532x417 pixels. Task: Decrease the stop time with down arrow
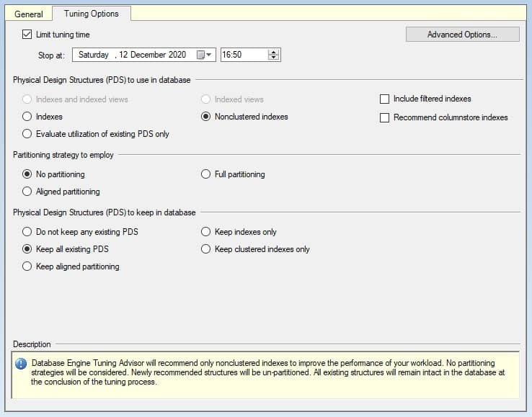pyautogui.click(x=273, y=58)
